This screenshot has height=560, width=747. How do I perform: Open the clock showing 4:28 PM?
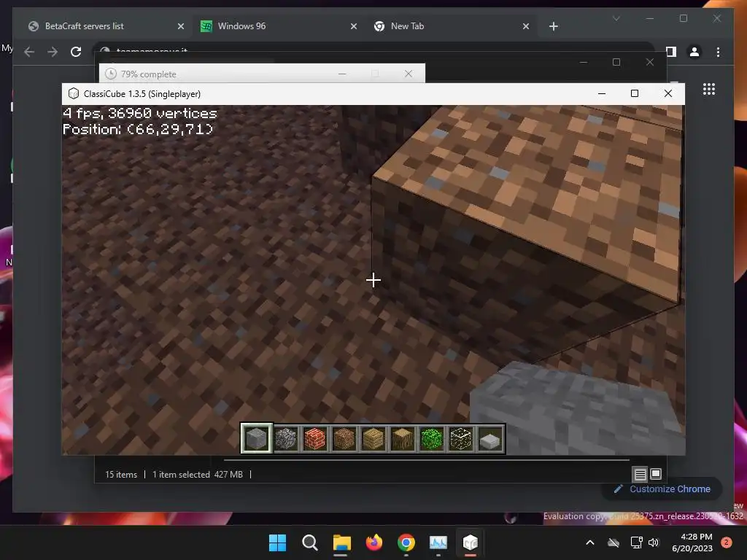pos(692,542)
